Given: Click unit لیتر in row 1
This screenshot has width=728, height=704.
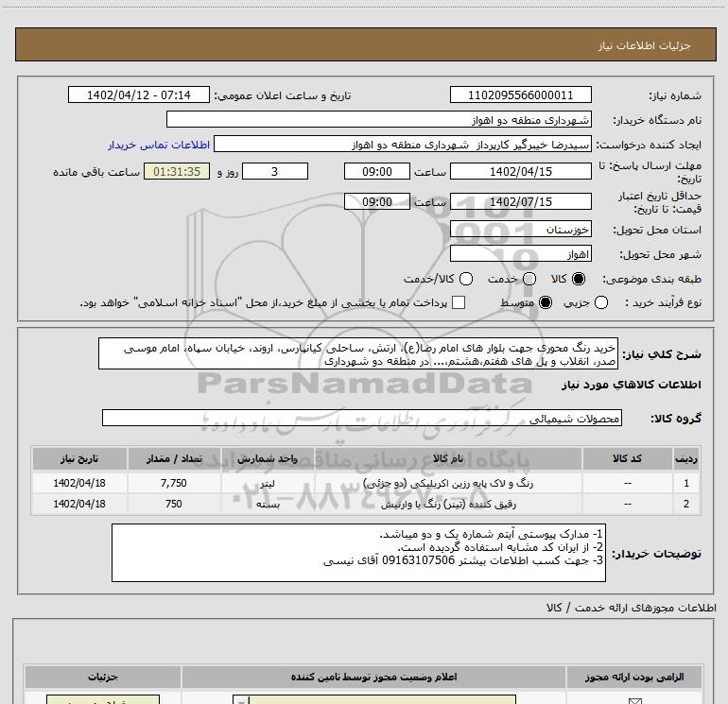Looking at the screenshot, I should (268, 483).
